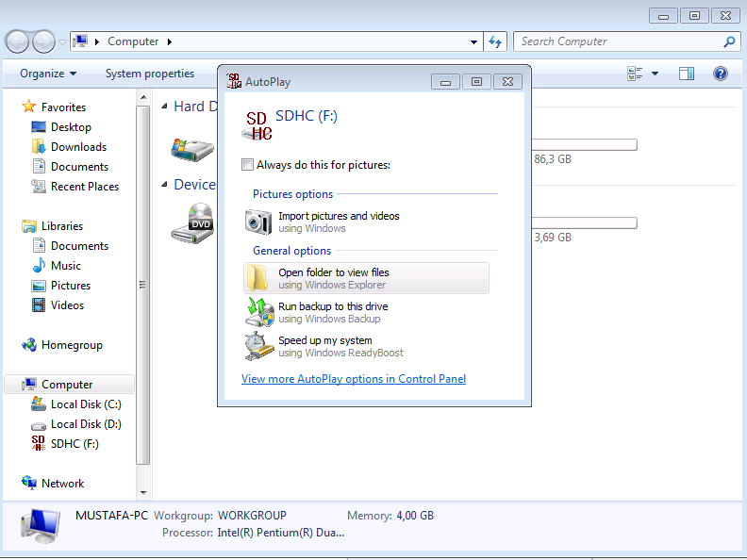This screenshot has width=747, height=560.
Task: Open View more AutoPlay options link
Action: 354,379
